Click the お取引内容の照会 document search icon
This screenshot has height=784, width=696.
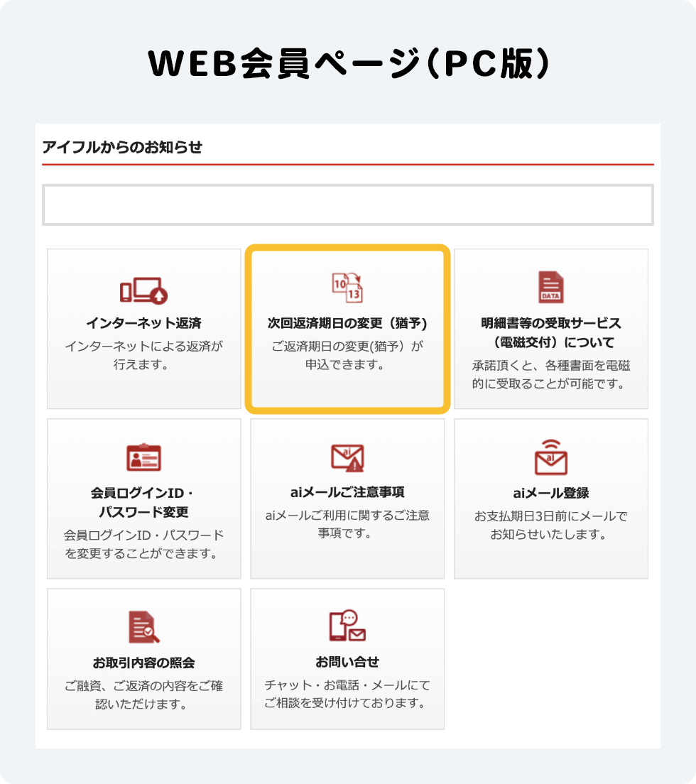(x=144, y=626)
